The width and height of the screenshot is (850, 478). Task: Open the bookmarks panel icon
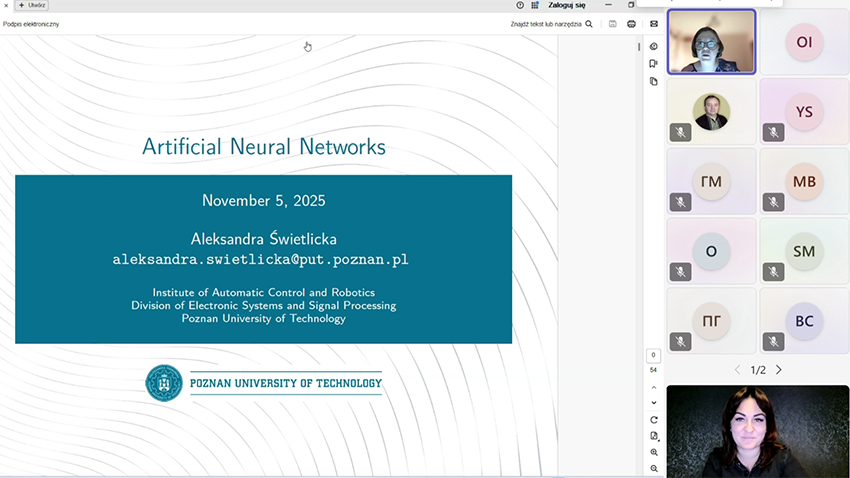point(654,63)
